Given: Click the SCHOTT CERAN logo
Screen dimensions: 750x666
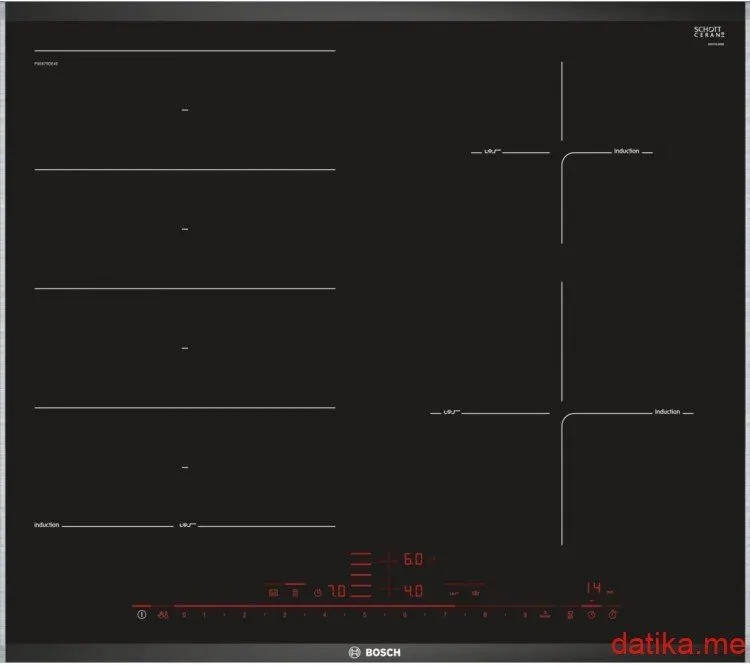Looking at the screenshot, I should (709, 33).
